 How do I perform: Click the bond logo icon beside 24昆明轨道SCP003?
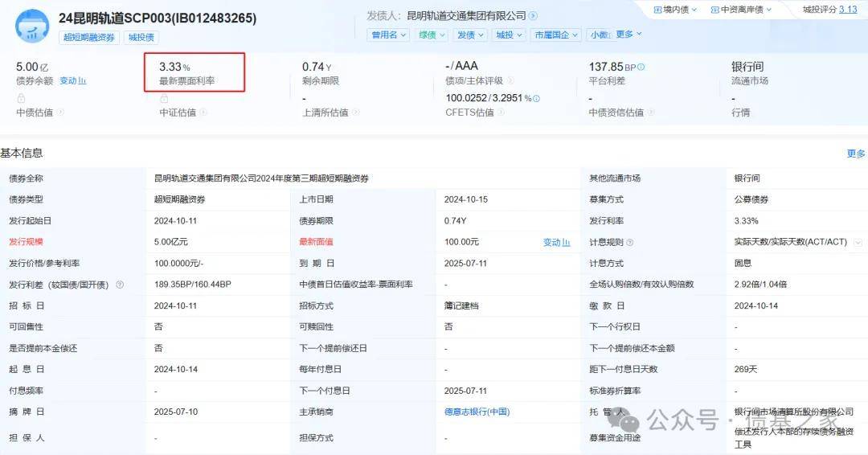(32, 25)
